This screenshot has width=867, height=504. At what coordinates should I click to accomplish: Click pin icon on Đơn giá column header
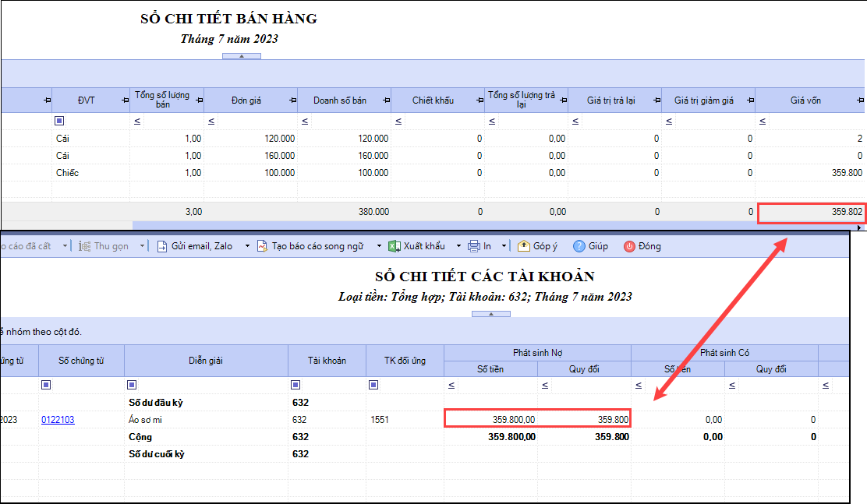point(292,100)
